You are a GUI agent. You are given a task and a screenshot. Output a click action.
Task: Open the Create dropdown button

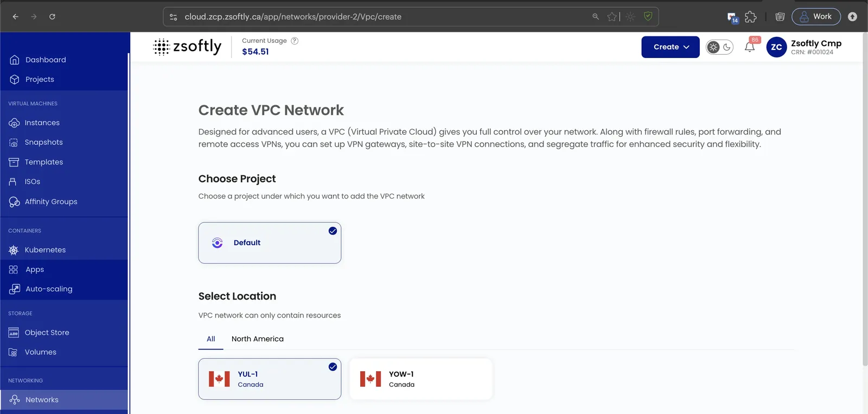pyautogui.click(x=671, y=47)
